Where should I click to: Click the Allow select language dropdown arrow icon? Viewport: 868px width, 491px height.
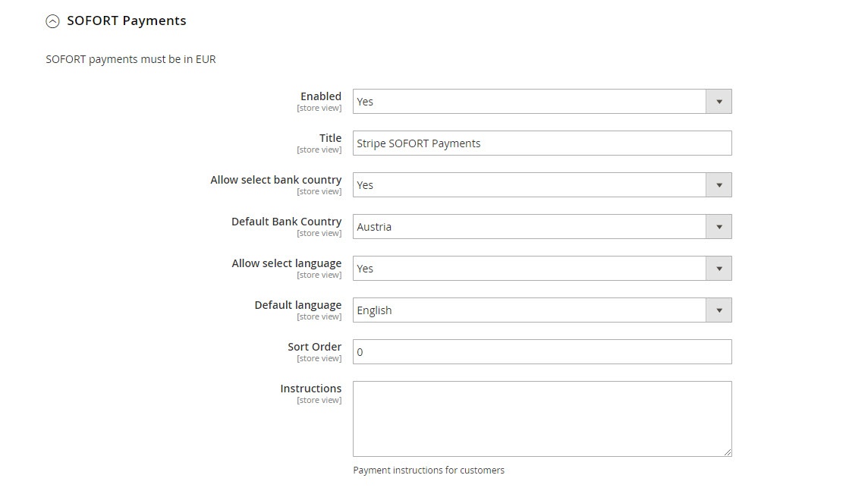click(x=719, y=268)
